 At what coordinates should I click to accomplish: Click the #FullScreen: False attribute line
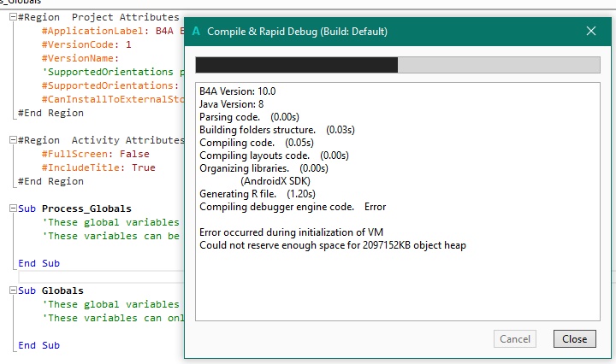pos(96,155)
